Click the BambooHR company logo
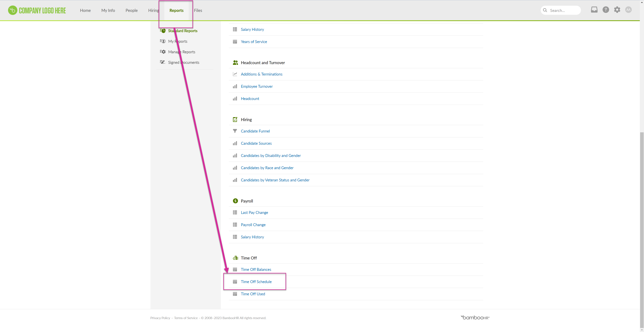644x332 pixels. 37,11
